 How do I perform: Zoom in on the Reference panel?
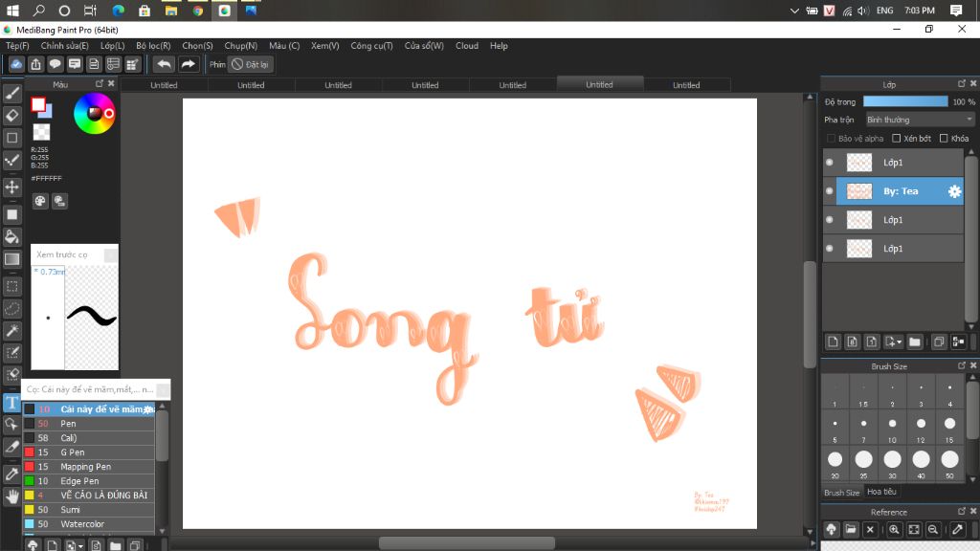(x=895, y=530)
